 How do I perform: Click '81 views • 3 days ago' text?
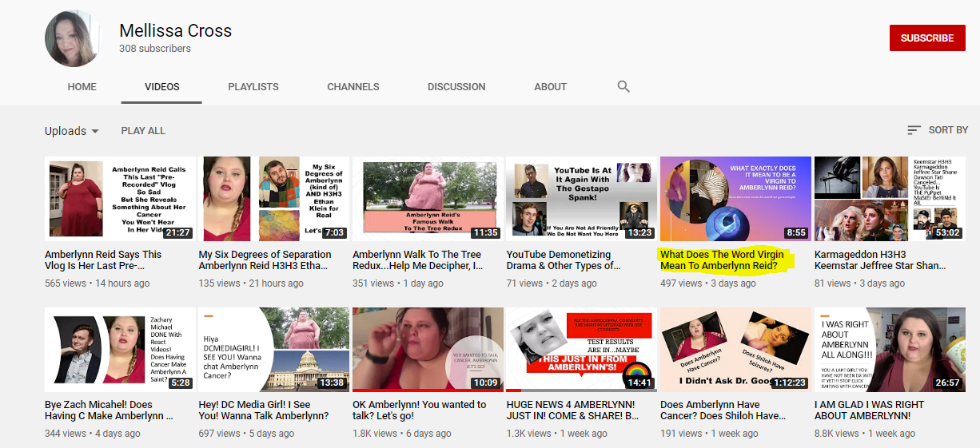pos(860,283)
